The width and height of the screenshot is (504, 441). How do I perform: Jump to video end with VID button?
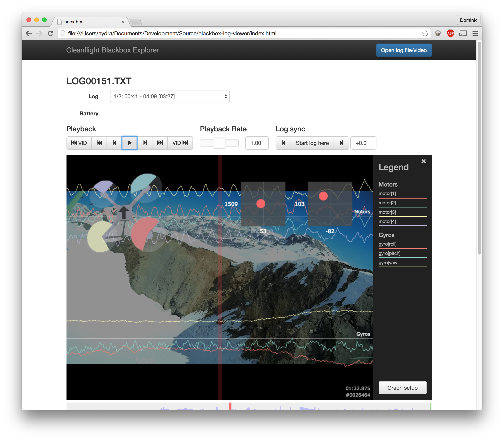coord(180,143)
